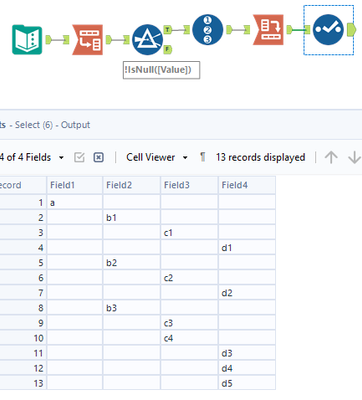Click the '13 records displayed' label
The image size is (362, 400).
pyautogui.click(x=260, y=157)
